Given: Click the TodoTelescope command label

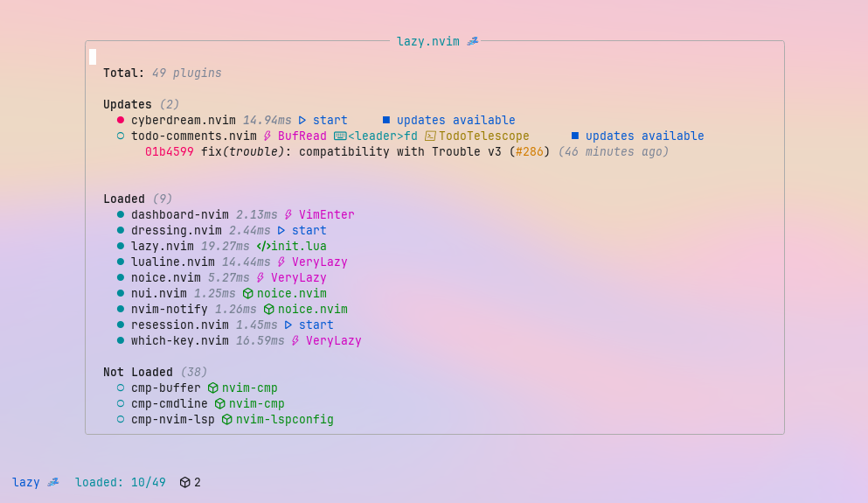Looking at the screenshot, I should coord(483,136).
